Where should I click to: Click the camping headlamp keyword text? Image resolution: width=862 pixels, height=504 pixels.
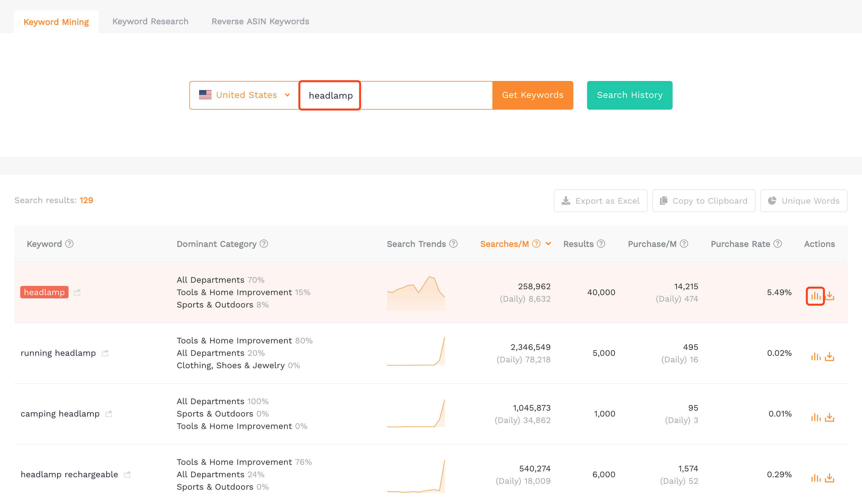60,414
